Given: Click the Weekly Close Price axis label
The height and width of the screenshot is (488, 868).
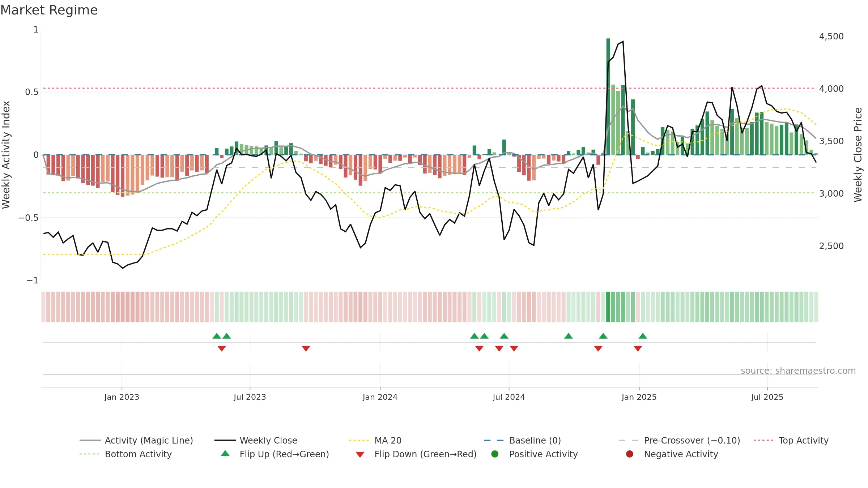Looking at the screenshot, I should coord(858,155).
